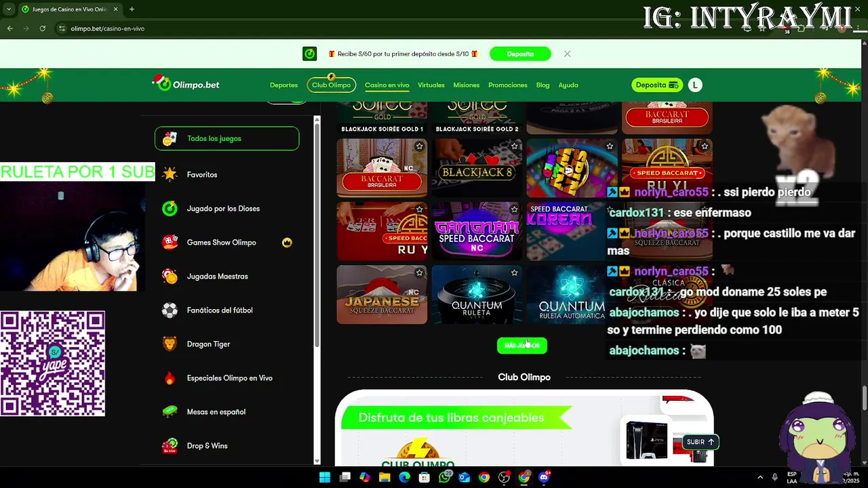
Task: Reload the page with the refresh icon
Action: [x=42, y=28]
